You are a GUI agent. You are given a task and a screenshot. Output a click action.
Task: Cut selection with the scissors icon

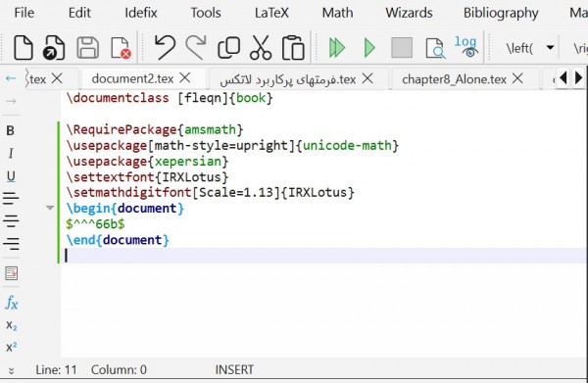click(261, 48)
